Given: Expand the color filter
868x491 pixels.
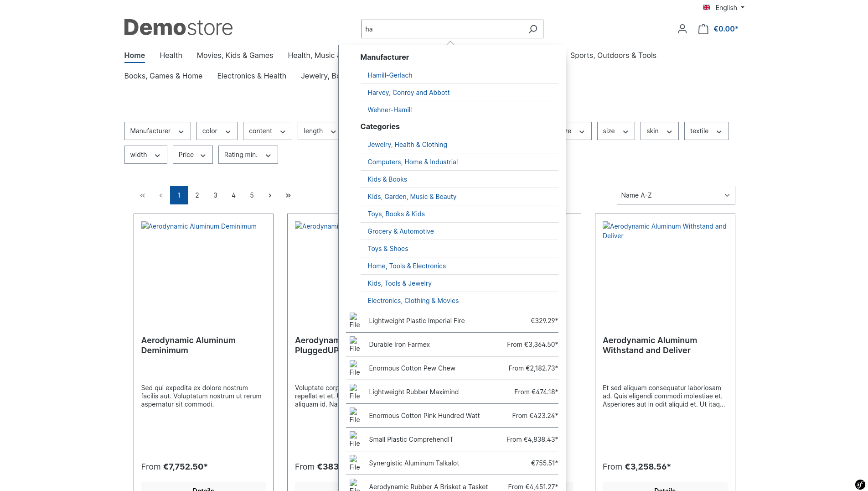Looking at the screenshot, I should coord(217,131).
